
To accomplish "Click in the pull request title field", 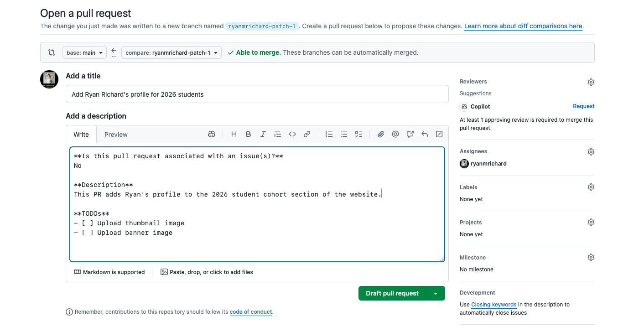I will (257, 94).
